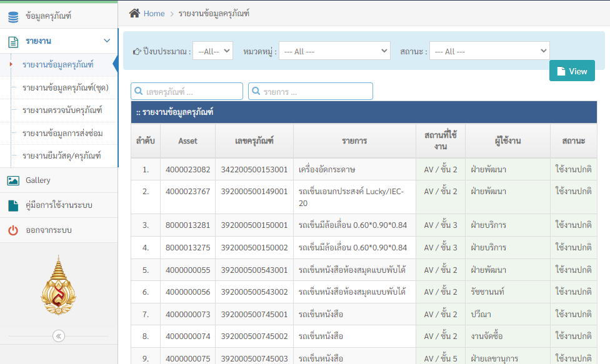
Task: Click asset number 4000000055
Action: click(188, 270)
